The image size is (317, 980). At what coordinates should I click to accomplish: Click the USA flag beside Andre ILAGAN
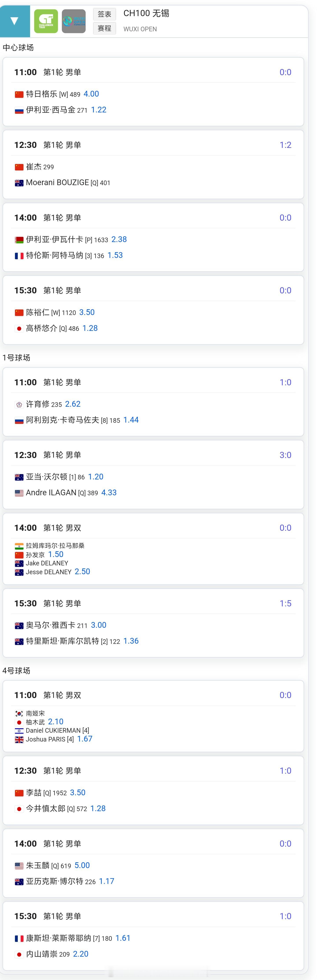pos(19,494)
